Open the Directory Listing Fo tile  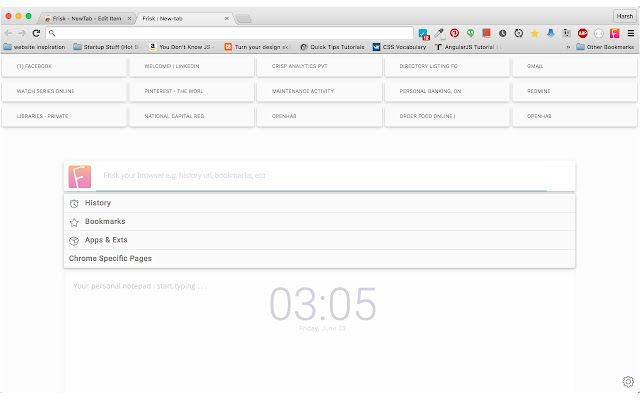point(447,66)
